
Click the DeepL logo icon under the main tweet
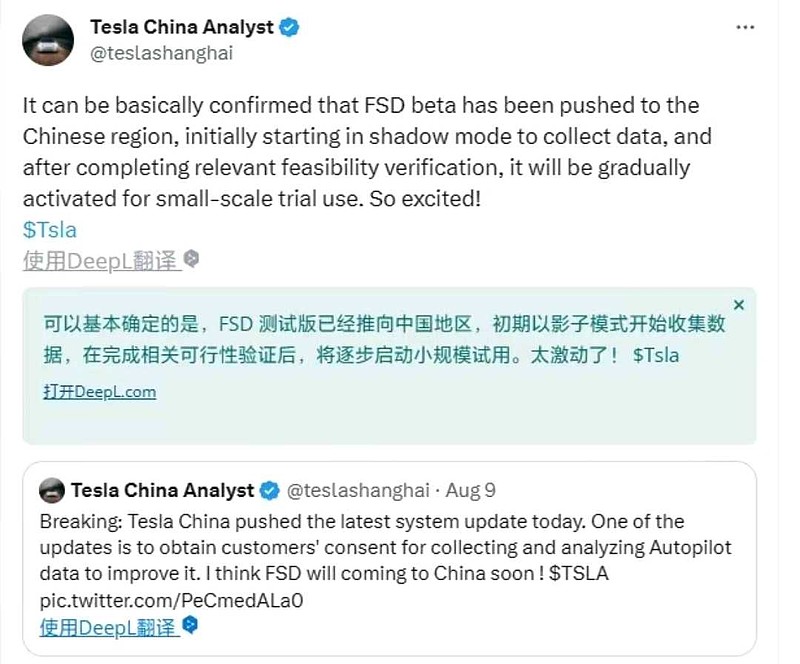[192, 259]
